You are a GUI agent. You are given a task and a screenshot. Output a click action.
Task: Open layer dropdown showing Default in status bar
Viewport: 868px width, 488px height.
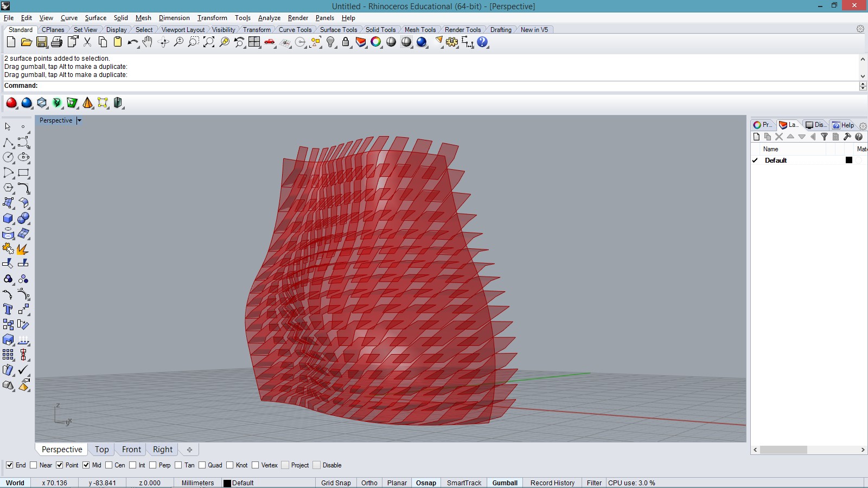[242, 483]
